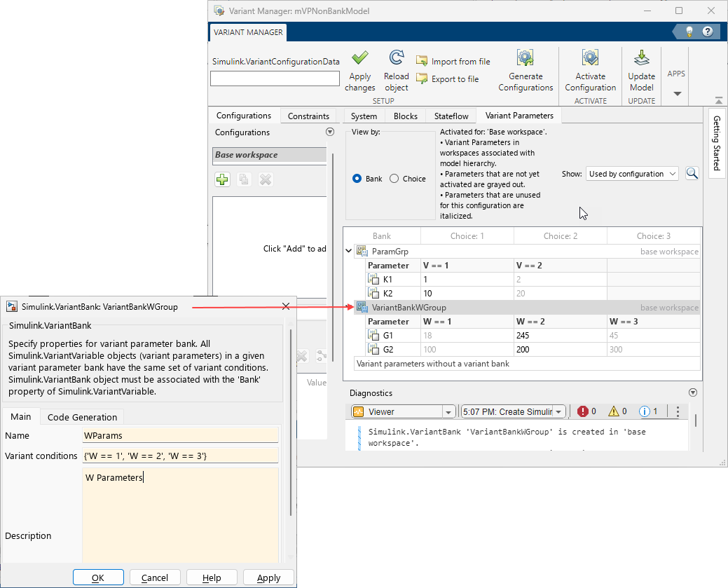Toggle the errors filter in Diagnostics
Viewport: 728px width, 588px height.
pos(586,412)
